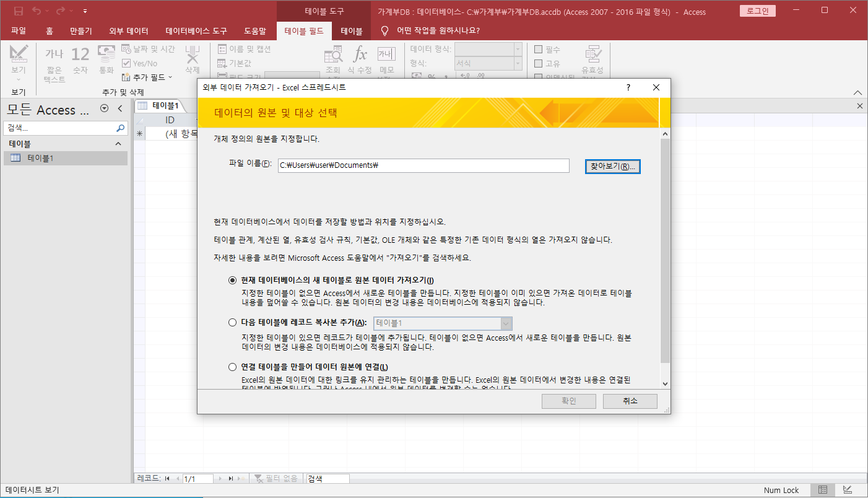Open the Format (형식) dropdown
The image size is (868, 498).
[x=518, y=63]
